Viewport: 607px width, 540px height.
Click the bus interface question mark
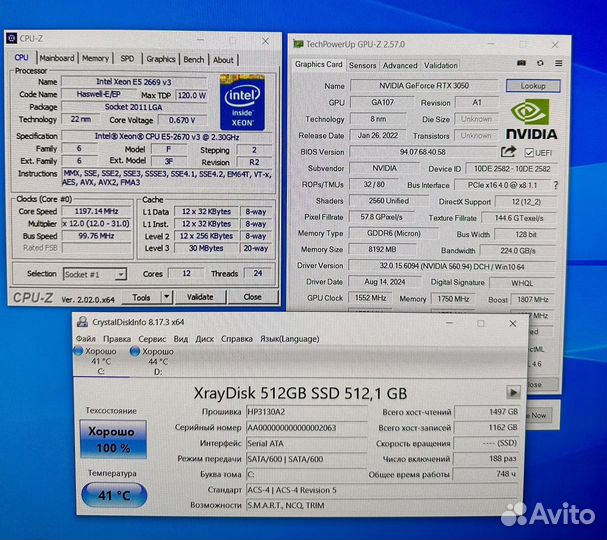(x=556, y=185)
